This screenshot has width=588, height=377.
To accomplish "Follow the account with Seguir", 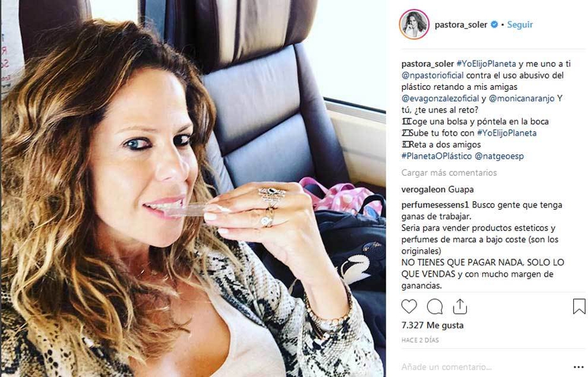I will click(x=520, y=24).
